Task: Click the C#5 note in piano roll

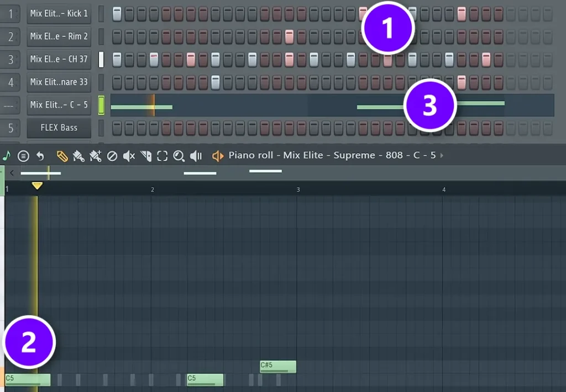Action: (x=278, y=367)
